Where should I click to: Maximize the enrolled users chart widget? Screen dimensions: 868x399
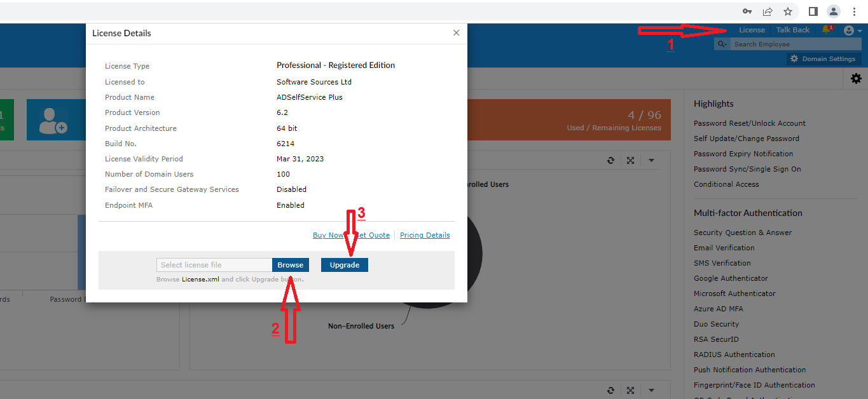[x=630, y=161]
